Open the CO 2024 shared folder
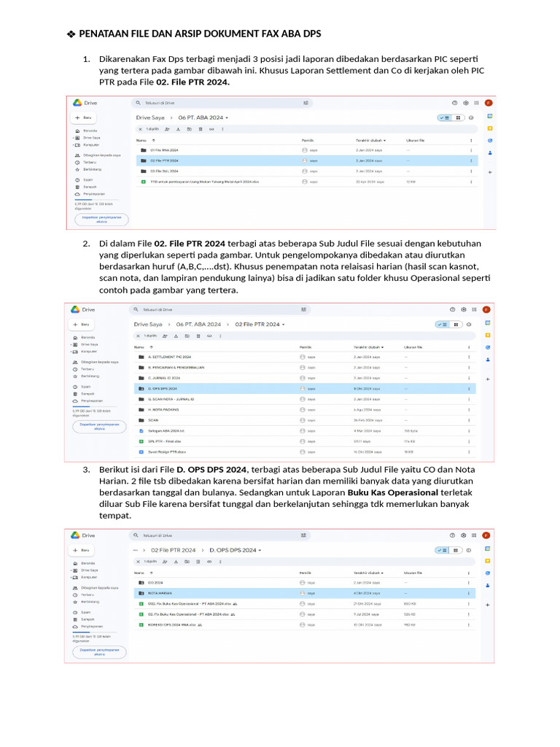This screenshot has height=747, width=560. pyautogui.click(x=155, y=583)
